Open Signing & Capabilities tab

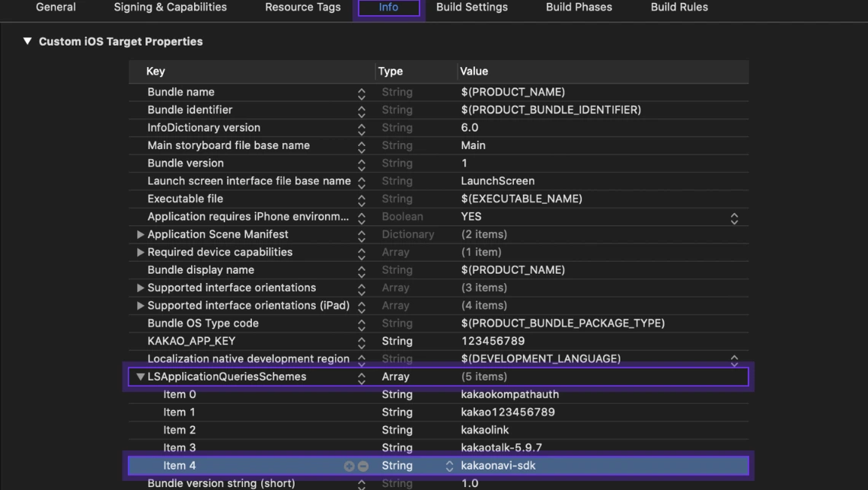pyautogui.click(x=171, y=7)
